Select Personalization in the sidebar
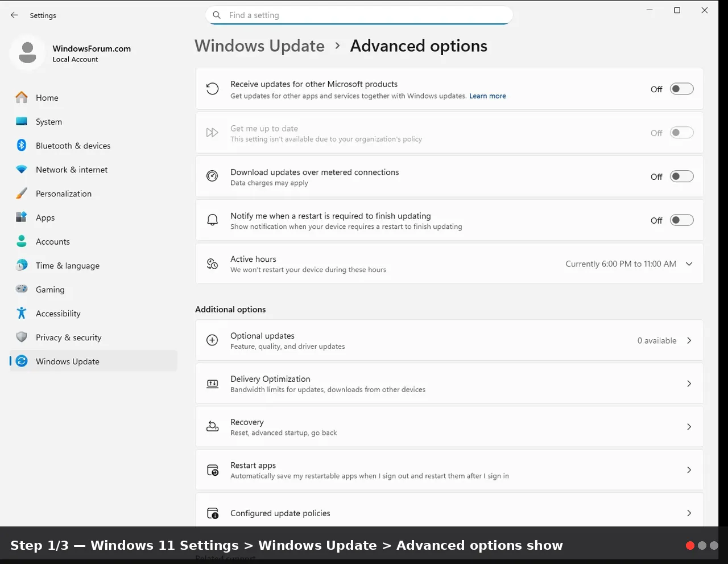728x564 pixels. click(x=93, y=194)
